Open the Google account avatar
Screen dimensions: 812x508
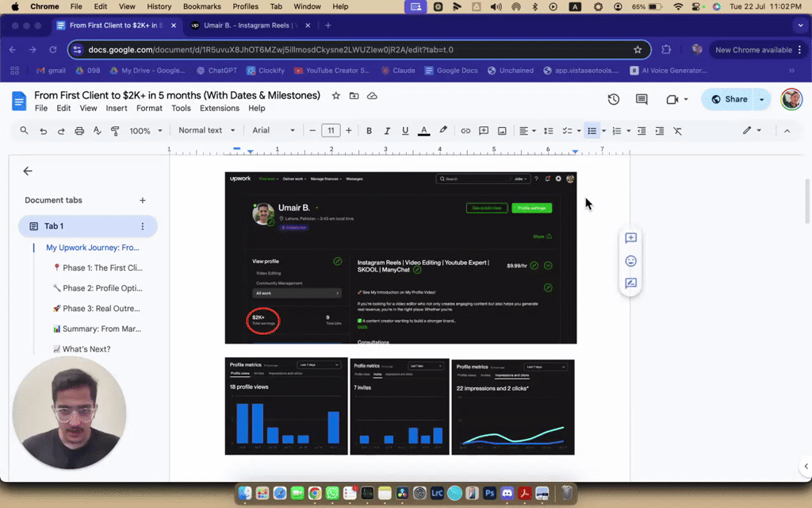791,99
